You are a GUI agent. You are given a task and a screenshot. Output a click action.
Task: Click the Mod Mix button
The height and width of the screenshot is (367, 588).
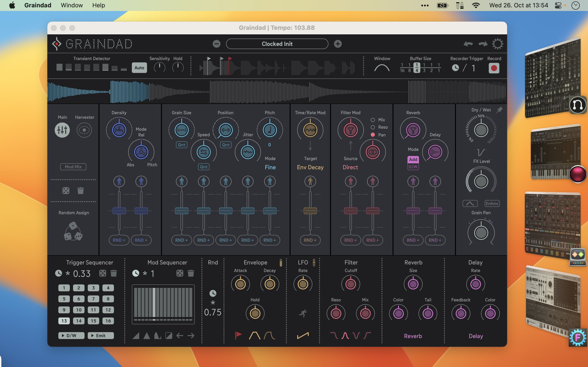73,167
